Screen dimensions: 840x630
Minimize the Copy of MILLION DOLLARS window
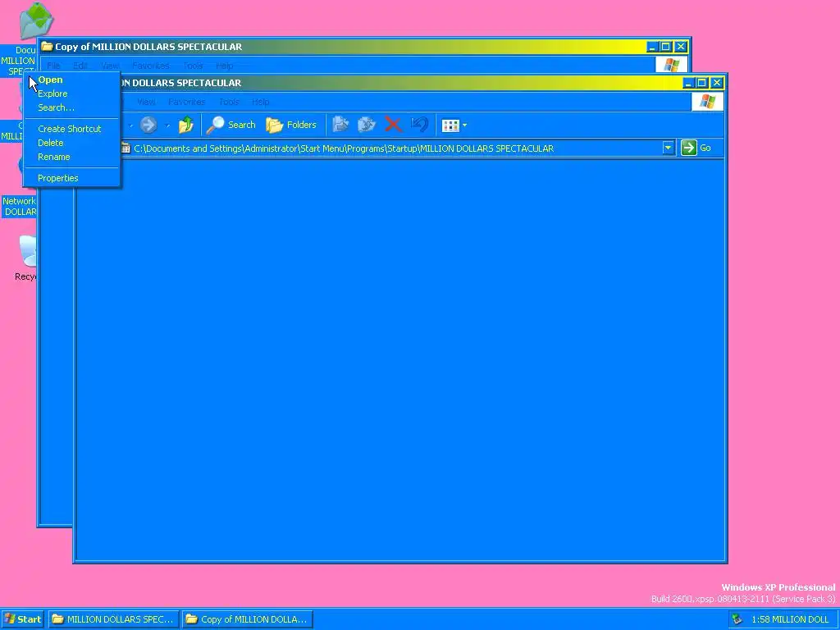[x=652, y=47]
